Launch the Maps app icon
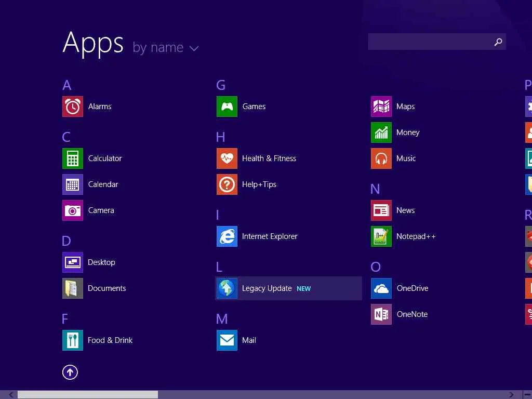532x399 pixels. (x=381, y=107)
